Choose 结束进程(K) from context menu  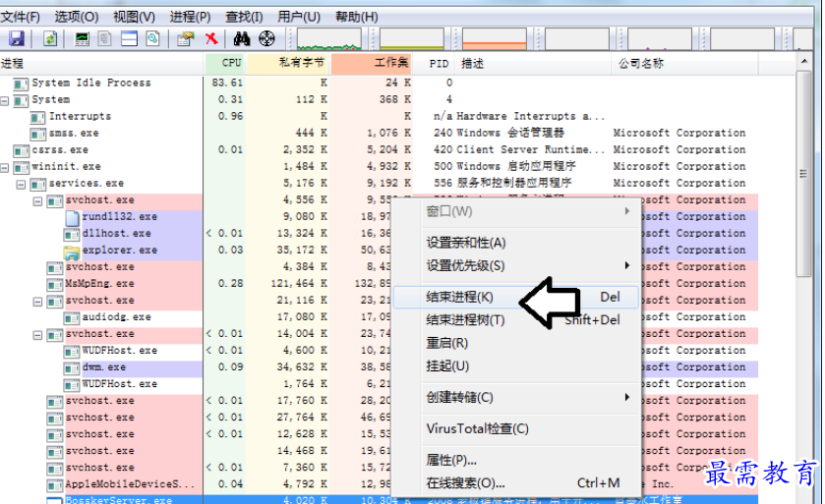click(460, 297)
